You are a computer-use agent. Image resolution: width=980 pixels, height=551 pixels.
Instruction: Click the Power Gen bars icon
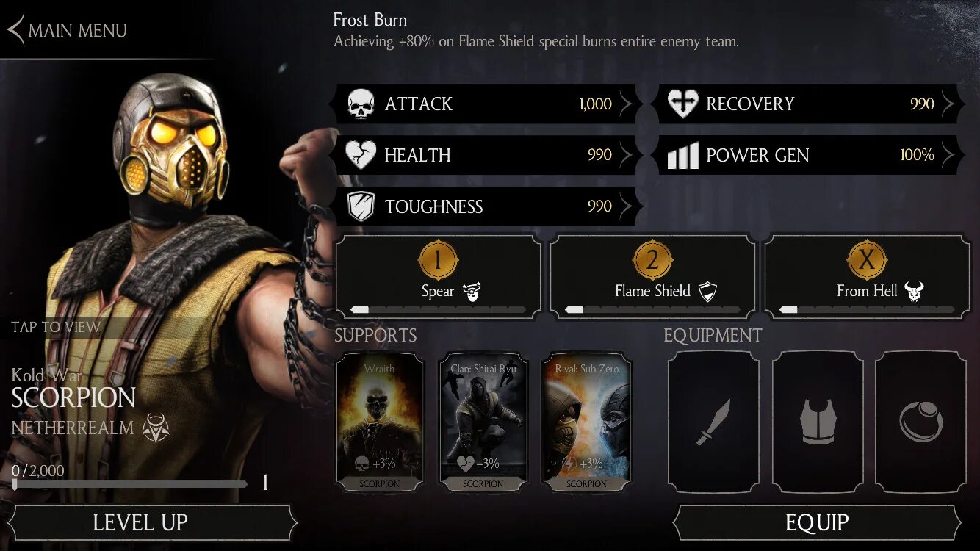[x=682, y=156]
